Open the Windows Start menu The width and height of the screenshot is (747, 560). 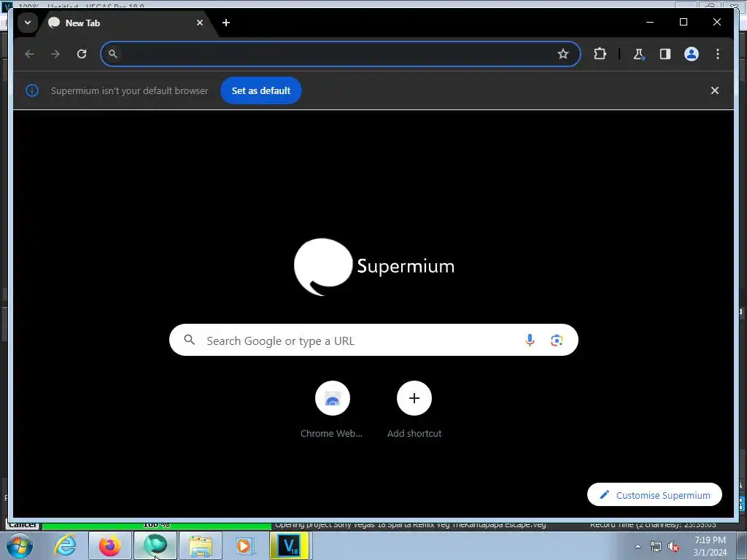[20, 545]
